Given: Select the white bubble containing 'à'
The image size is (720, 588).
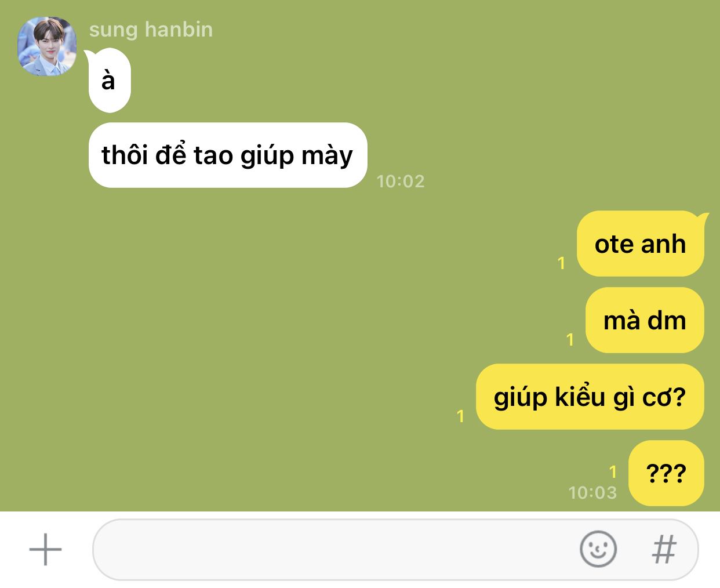Looking at the screenshot, I should tap(109, 81).
